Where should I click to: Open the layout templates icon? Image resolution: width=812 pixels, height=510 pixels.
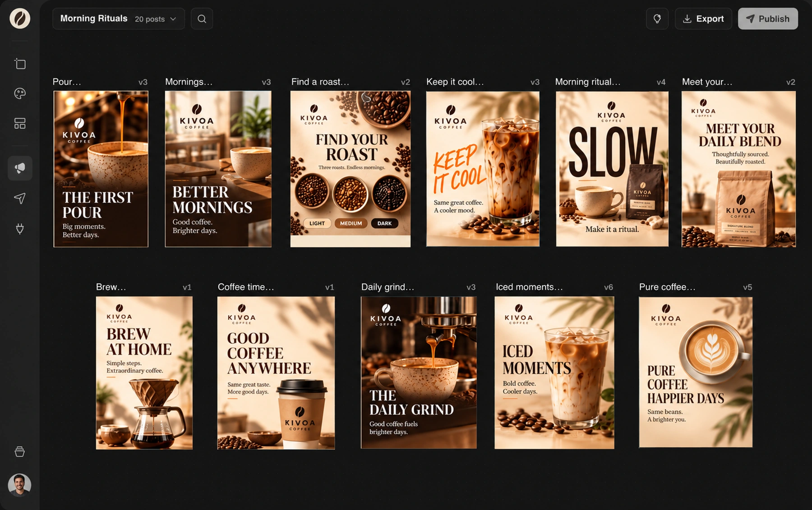point(20,123)
